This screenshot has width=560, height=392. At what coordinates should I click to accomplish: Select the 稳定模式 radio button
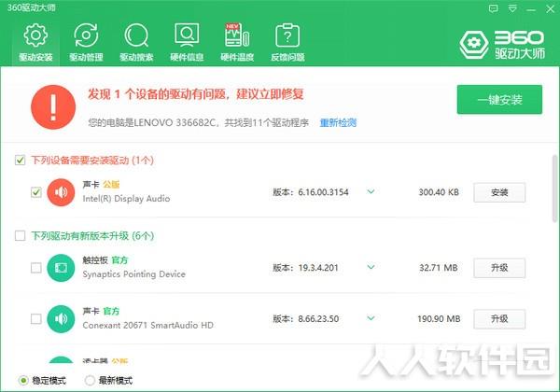point(23,381)
